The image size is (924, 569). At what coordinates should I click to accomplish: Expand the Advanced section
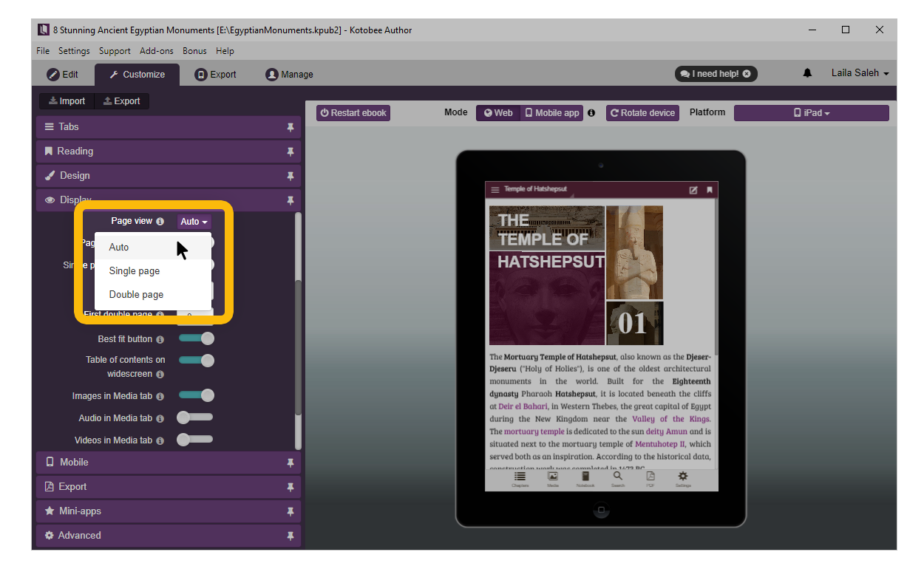(169, 536)
